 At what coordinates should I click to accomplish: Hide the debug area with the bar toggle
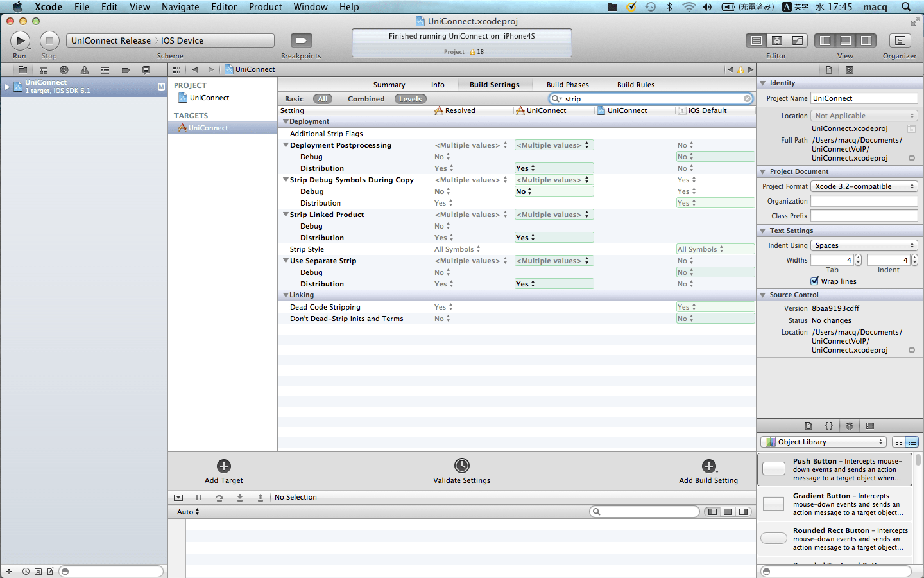178,498
